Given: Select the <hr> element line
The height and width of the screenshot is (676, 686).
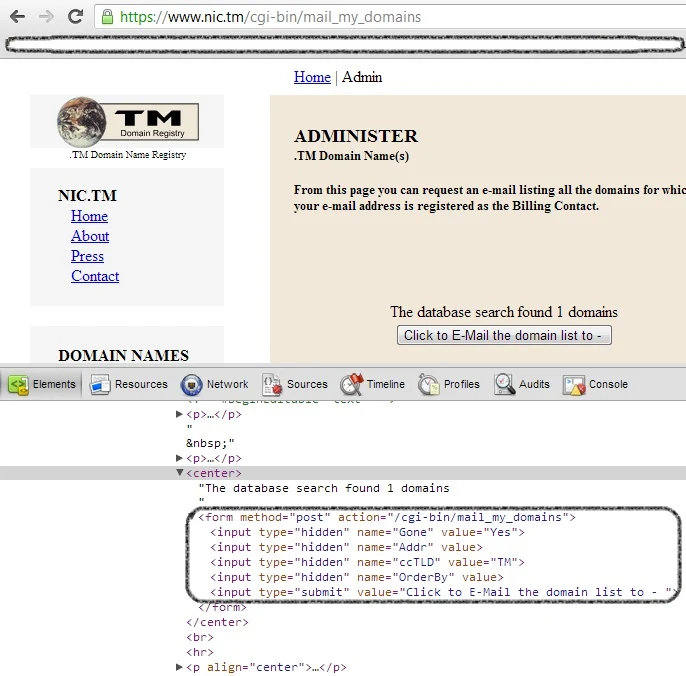Looking at the screenshot, I should (200, 652).
